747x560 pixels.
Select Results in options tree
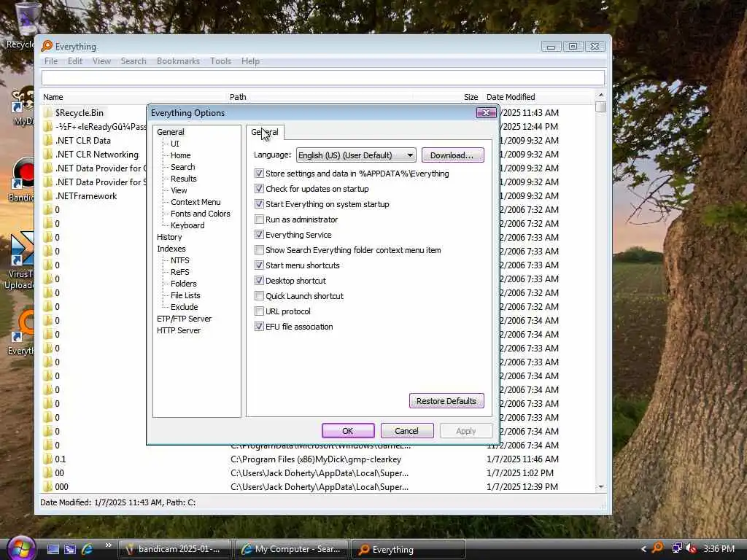coord(183,179)
